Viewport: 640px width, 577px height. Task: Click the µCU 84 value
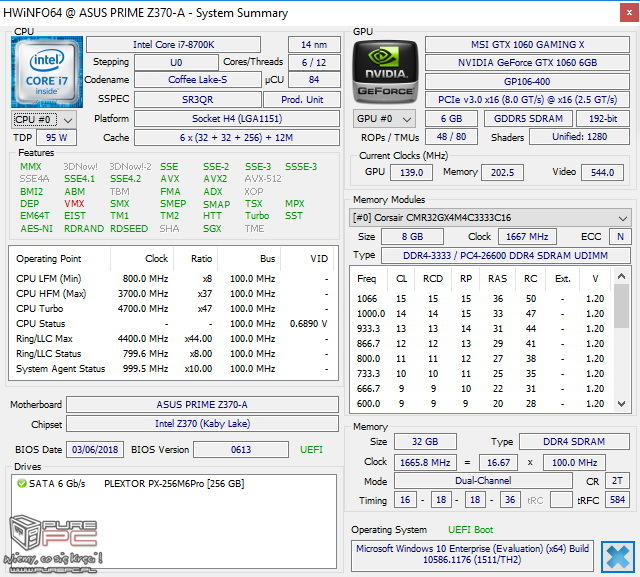[314, 80]
